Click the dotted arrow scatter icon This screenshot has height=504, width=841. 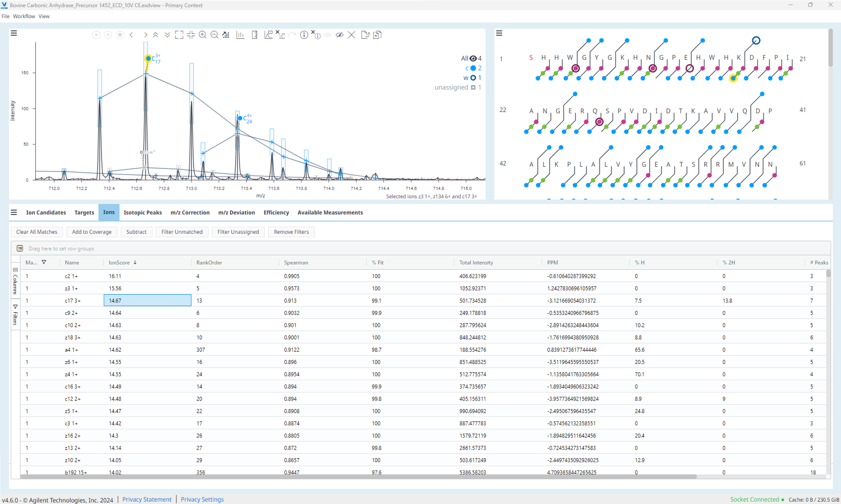226,35
